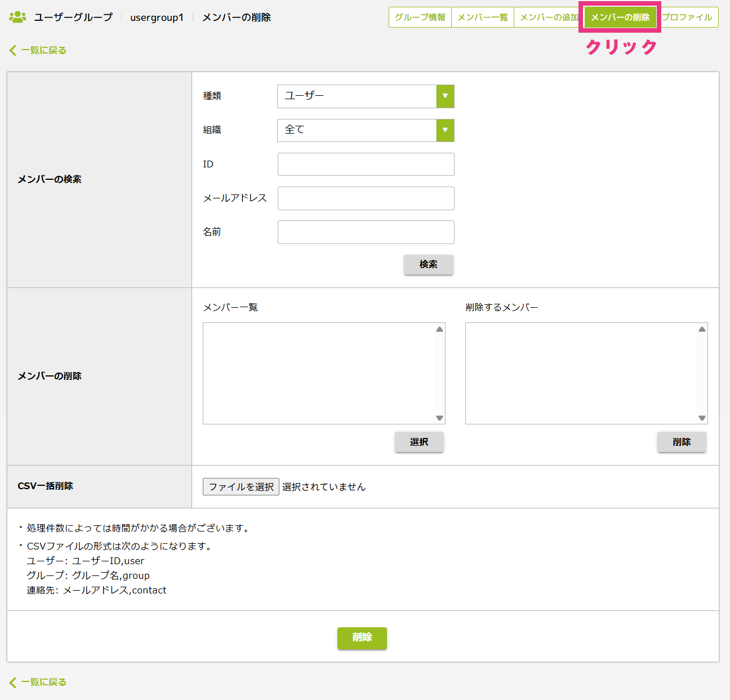Image resolution: width=730 pixels, height=700 pixels.
Task: Click the 種類 dropdown green arrow
Action: 445,96
